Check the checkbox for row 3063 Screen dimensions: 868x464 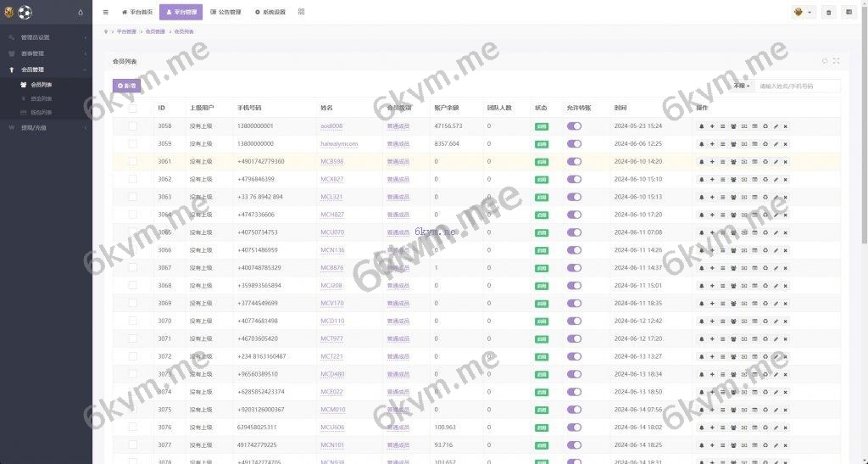[132, 197]
